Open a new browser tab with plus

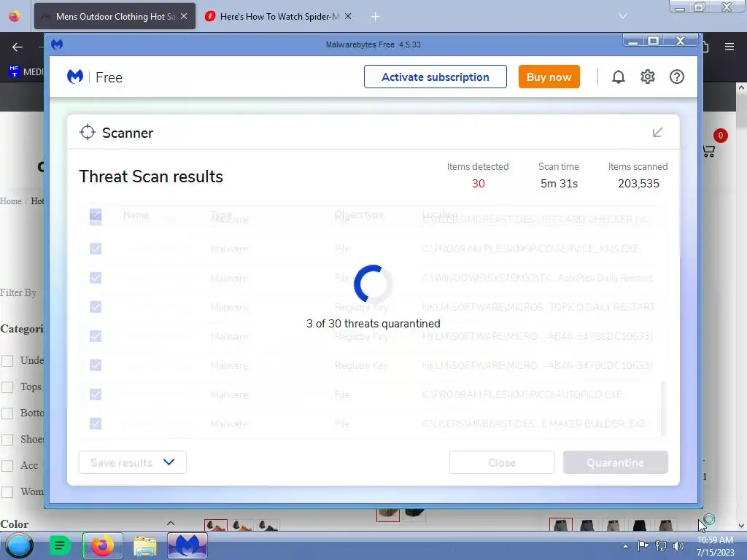[376, 17]
